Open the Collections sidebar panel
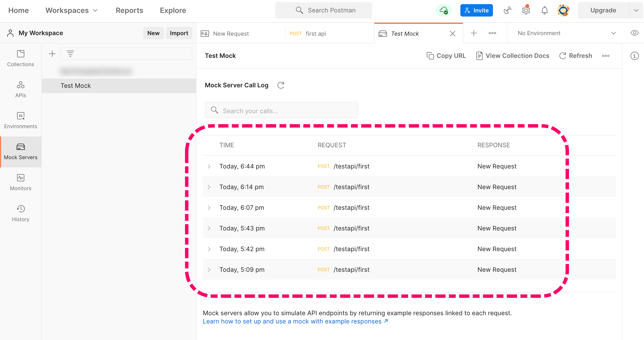Viewport: 644px width, 340px height. [20, 58]
